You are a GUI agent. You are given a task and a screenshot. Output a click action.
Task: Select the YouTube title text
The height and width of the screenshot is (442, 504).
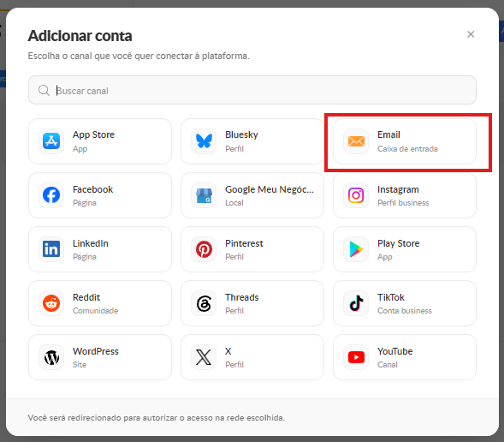tap(394, 351)
